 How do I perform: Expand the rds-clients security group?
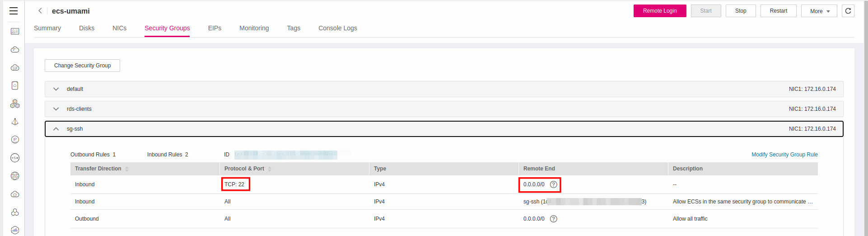[x=56, y=109]
